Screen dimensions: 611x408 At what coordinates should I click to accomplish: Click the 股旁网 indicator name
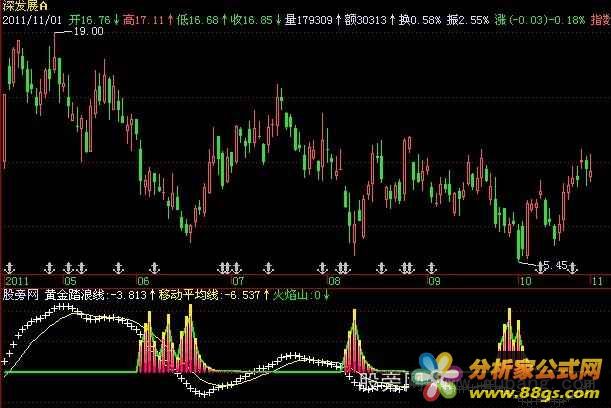pyautogui.click(x=21, y=295)
